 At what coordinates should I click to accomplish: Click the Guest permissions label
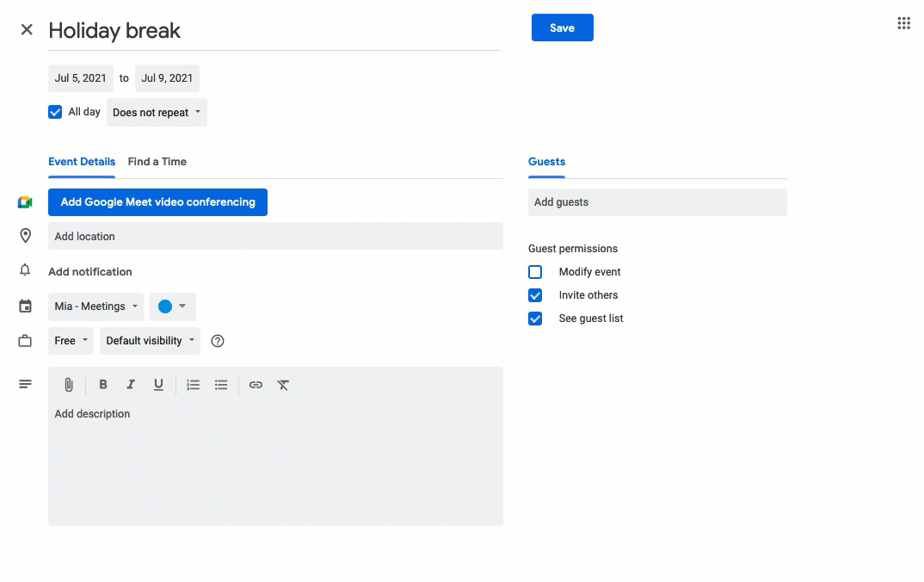573,249
